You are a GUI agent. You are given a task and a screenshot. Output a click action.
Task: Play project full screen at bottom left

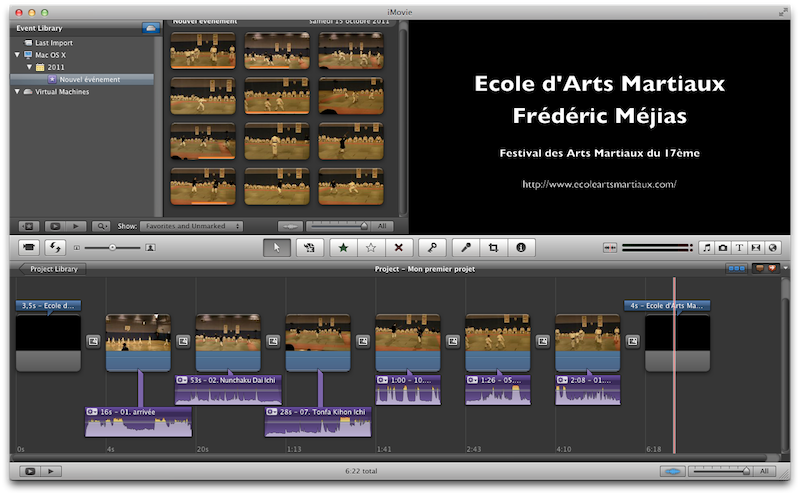[x=30, y=471]
